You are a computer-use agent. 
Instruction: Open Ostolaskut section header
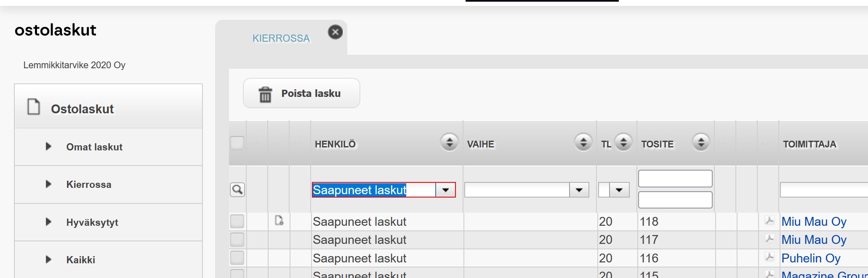pyautogui.click(x=109, y=107)
